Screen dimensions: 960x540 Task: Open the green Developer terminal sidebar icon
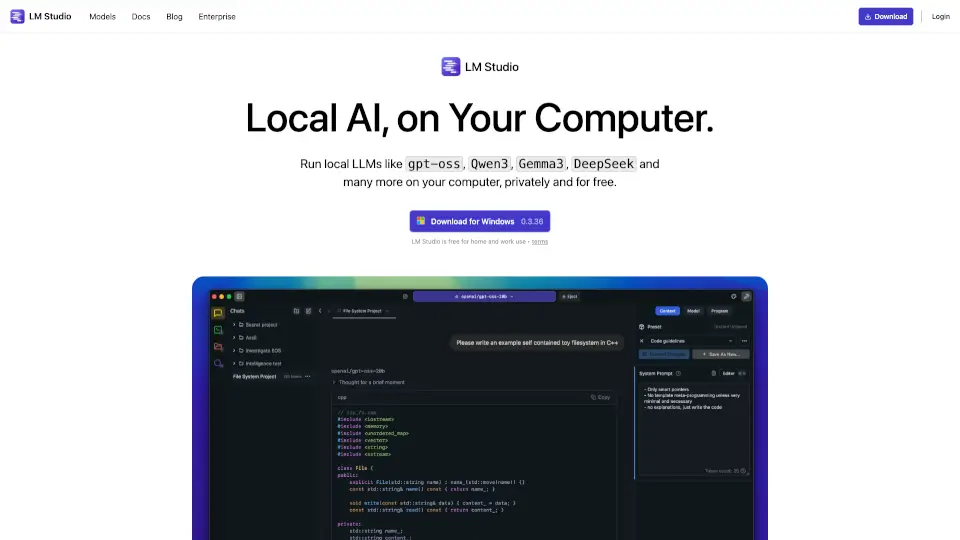click(x=218, y=330)
